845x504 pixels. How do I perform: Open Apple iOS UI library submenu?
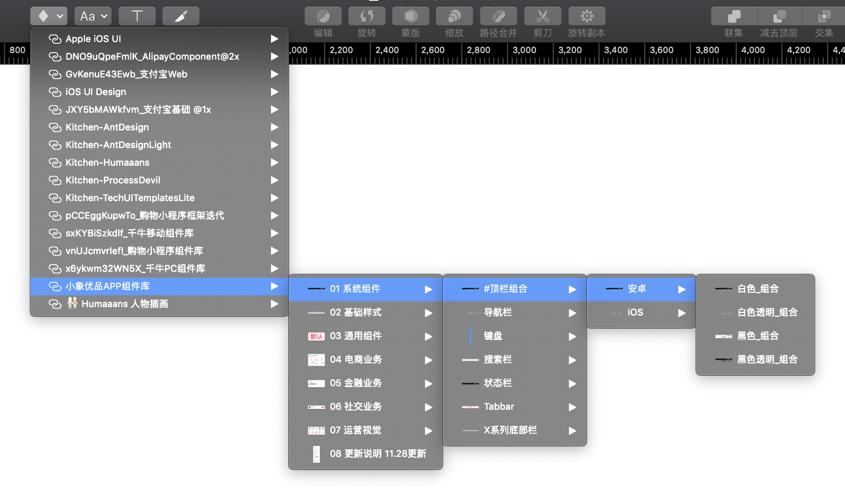(159, 39)
